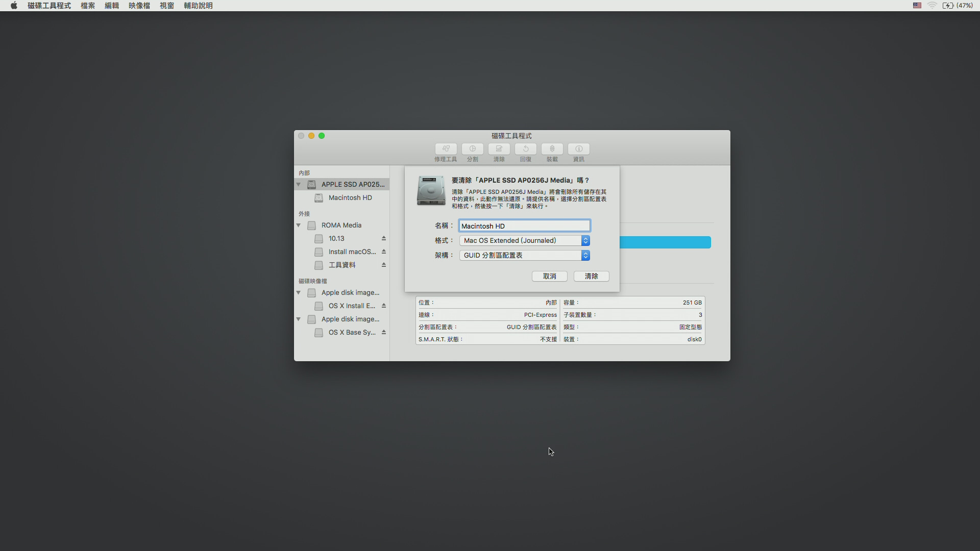Open the Apple menu
This screenshot has height=551, width=980.
(14, 6)
